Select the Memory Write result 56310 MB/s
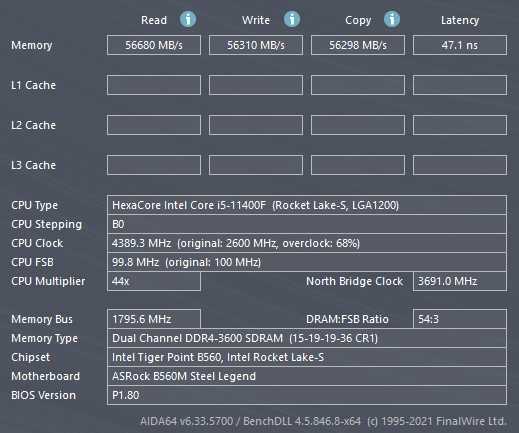Screen dimensions: 519x433 [256, 45]
